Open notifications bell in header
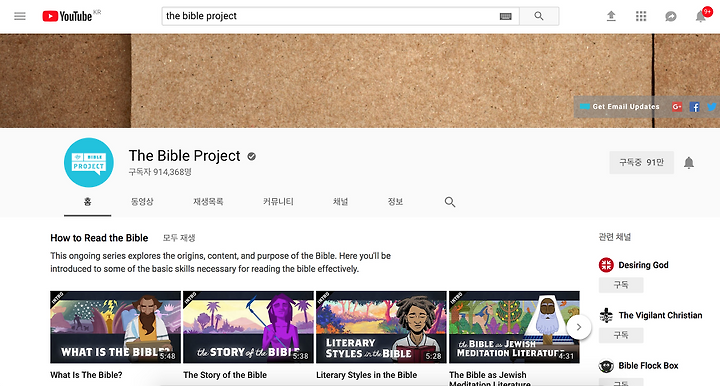720x386 pixels. [x=700, y=17]
